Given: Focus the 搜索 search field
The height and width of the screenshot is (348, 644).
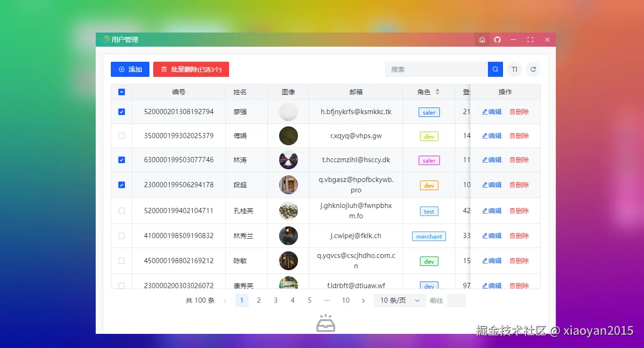Looking at the screenshot, I should point(437,69).
